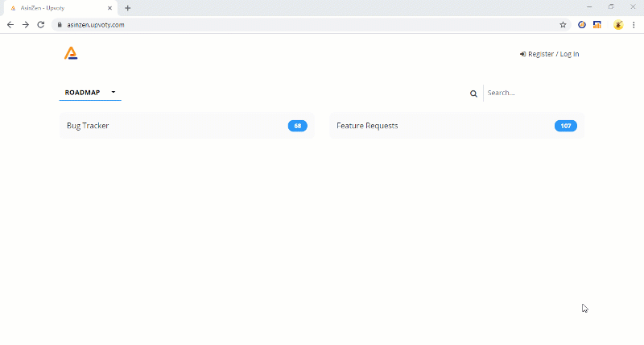View the site lock security info

point(60,25)
